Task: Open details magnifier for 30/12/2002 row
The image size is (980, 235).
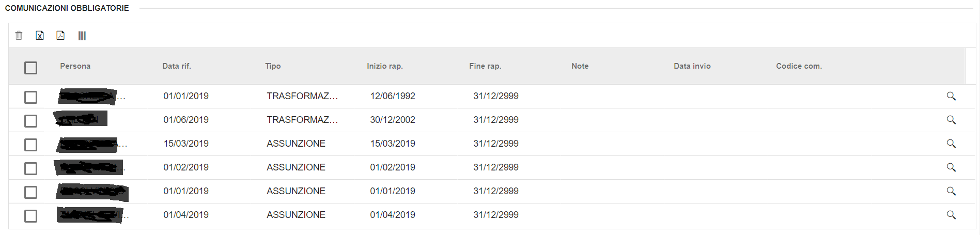Action: pyautogui.click(x=951, y=120)
